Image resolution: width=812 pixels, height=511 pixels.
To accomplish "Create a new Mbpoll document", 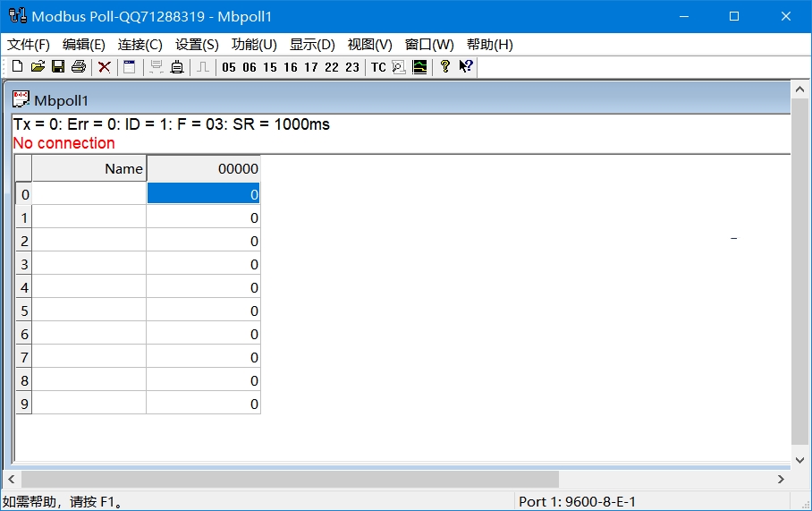I will (17, 67).
